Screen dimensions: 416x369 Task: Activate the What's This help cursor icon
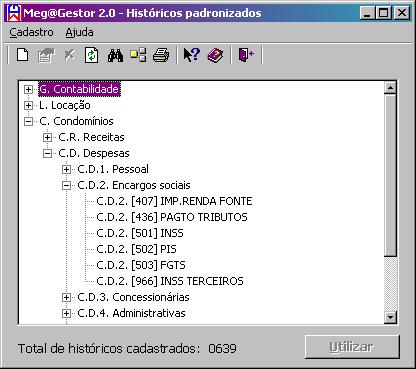(x=191, y=55)
